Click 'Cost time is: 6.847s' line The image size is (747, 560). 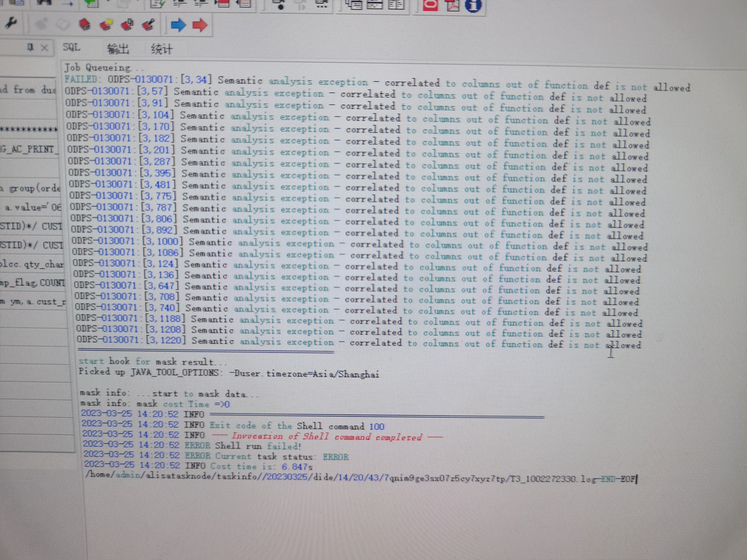click(x=262, y=466)
